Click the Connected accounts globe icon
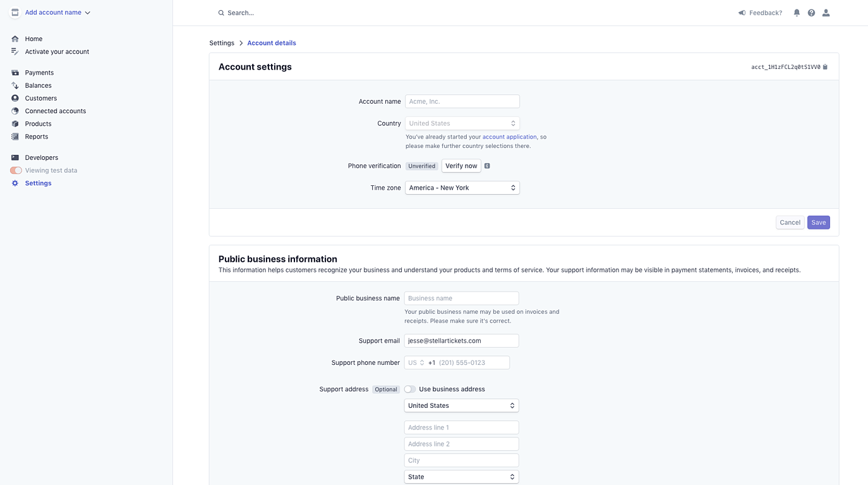The width and height of the screenshot is (868, 485). [15, 111]
